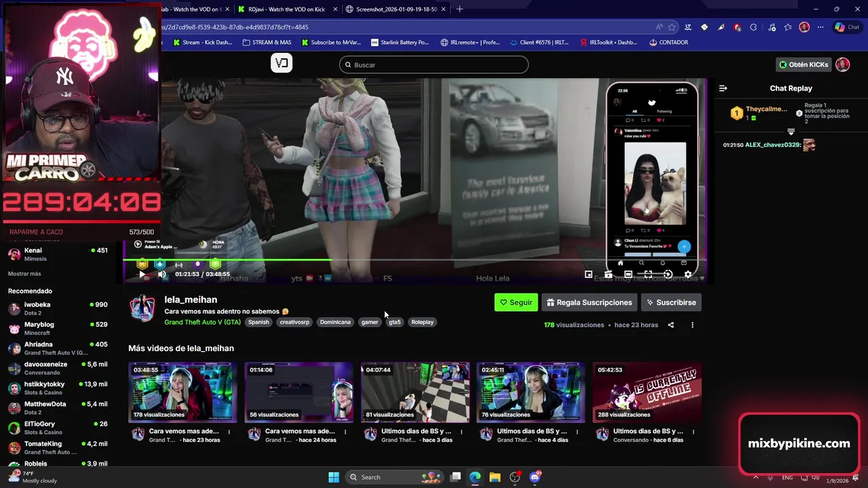Focus the Buscar search field
Screen dimensions: 868x488
(x=434, y=64)
